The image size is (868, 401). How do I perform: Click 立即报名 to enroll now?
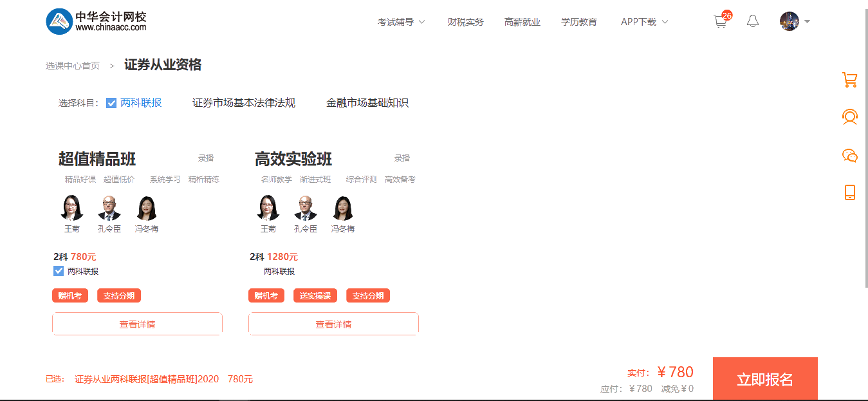click(764, 378)
